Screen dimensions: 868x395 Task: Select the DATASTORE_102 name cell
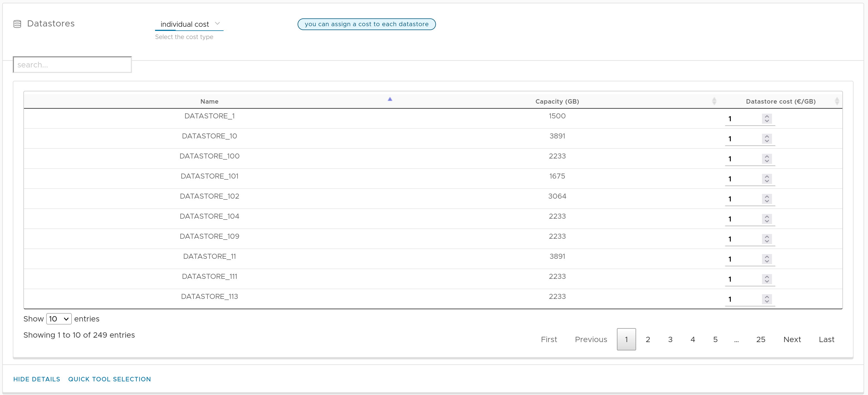coord(209,196)
